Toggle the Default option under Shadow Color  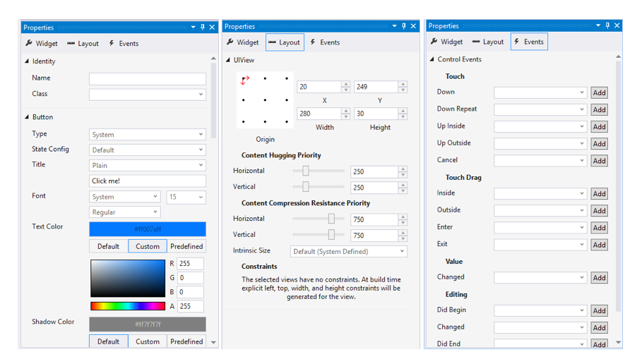(x=108, y=341)
